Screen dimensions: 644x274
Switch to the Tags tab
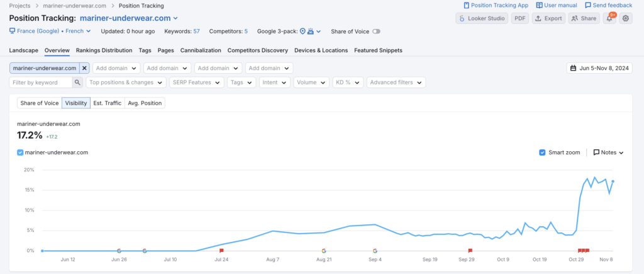click(x=145, y=50)
